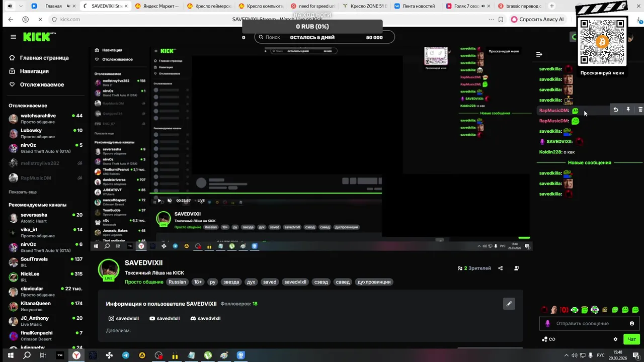Click the purple microphone icon
This screenshot has width=644, height=362.
point(548,323)
